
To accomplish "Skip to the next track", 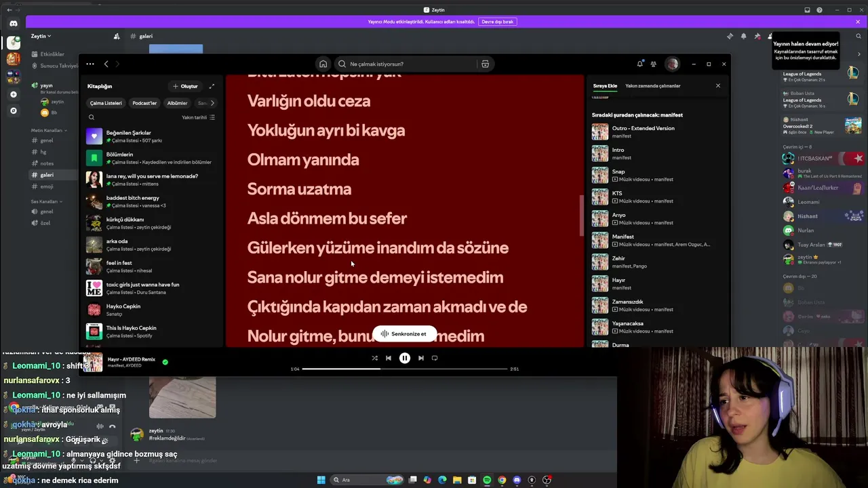I will pyautogui.click(x=420, y=358).
